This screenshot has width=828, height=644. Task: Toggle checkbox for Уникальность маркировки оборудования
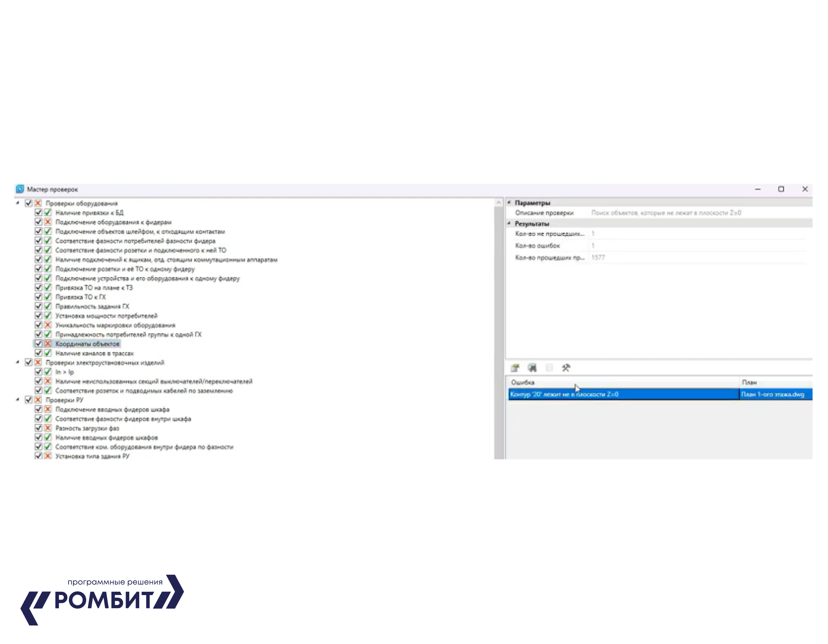pos(38,325)
